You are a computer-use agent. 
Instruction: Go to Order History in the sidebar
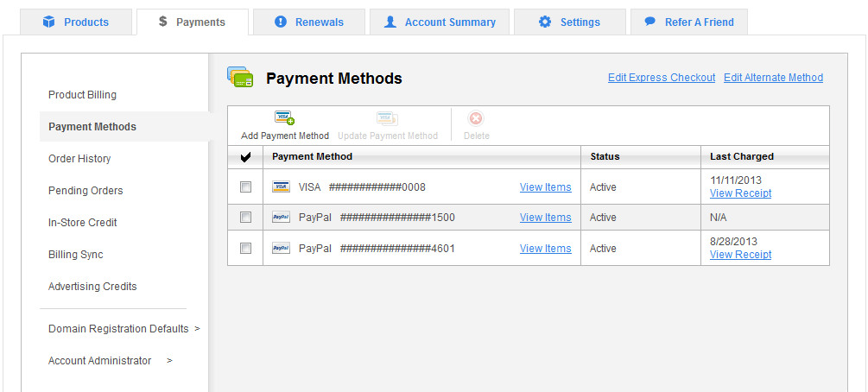tap(79, 159)
